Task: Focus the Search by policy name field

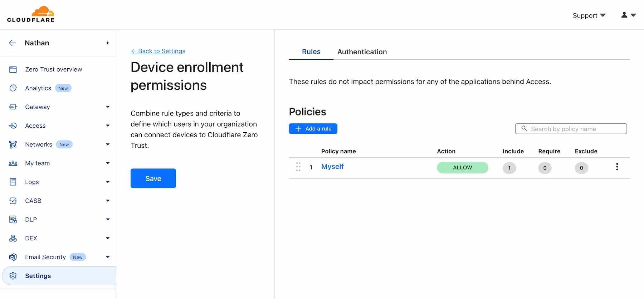Action: click(571, 129)
